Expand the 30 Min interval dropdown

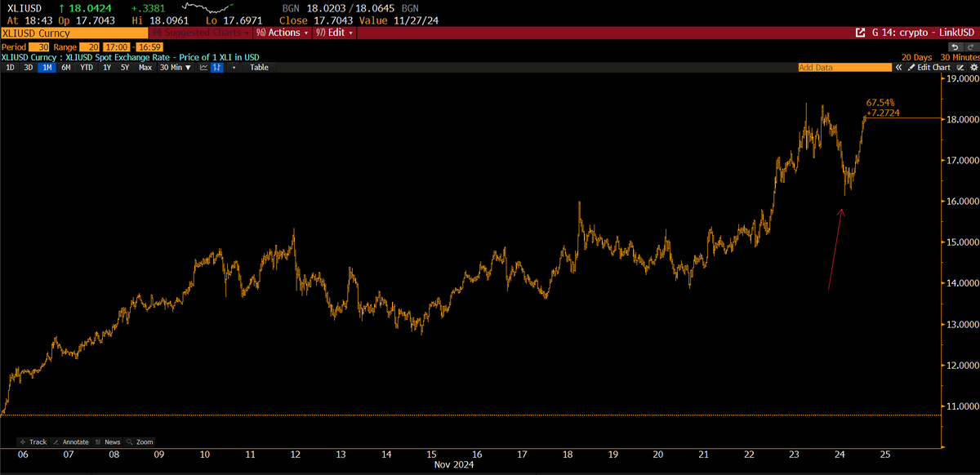[176, 67]
